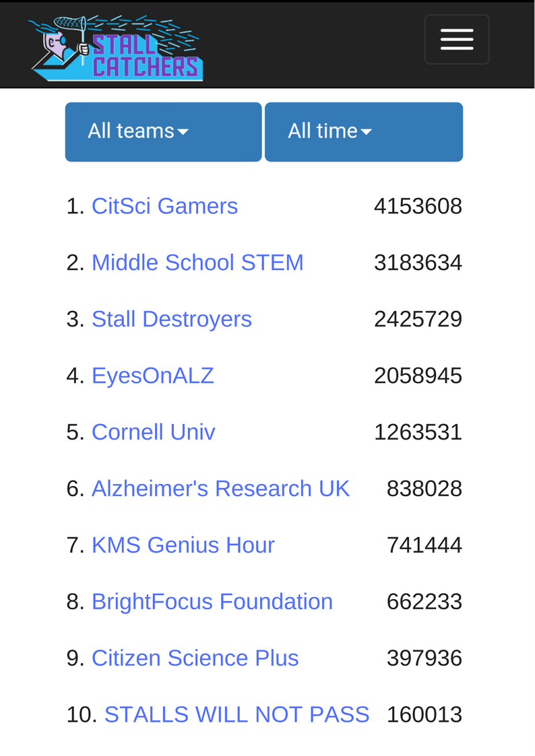Click the Middle School STEM score 3183634
This screenshot has width=535, height=756.
click(x=418, y=263)
